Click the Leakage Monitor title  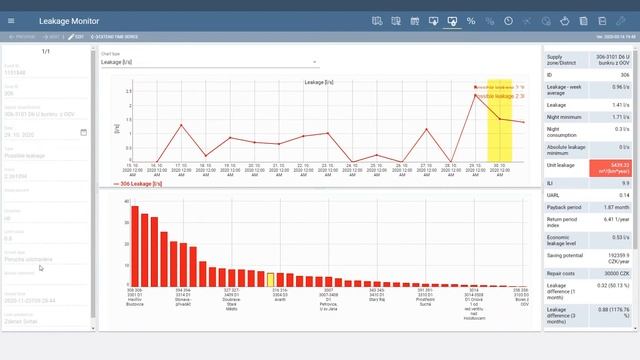(x=69, y=21)
